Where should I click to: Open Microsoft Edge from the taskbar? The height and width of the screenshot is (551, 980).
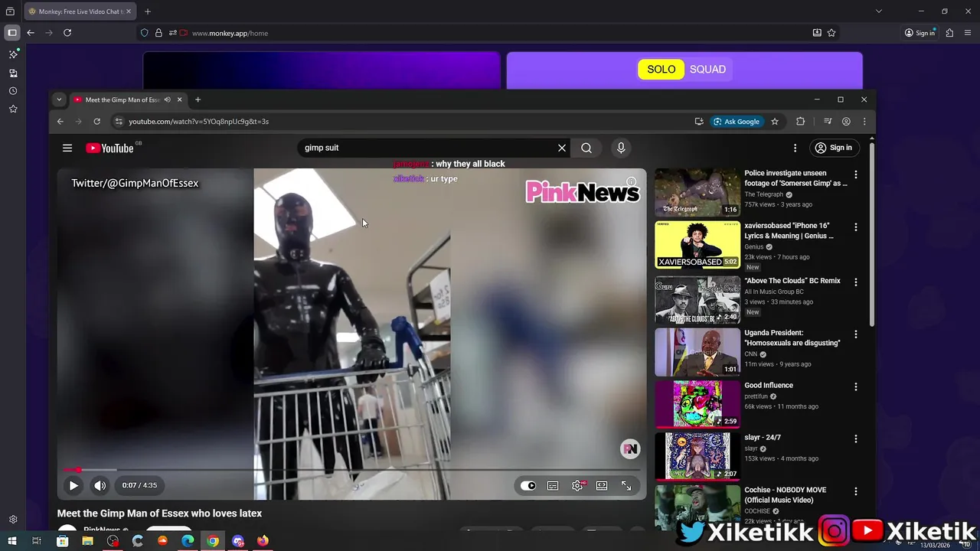click(x=188, y=541)
